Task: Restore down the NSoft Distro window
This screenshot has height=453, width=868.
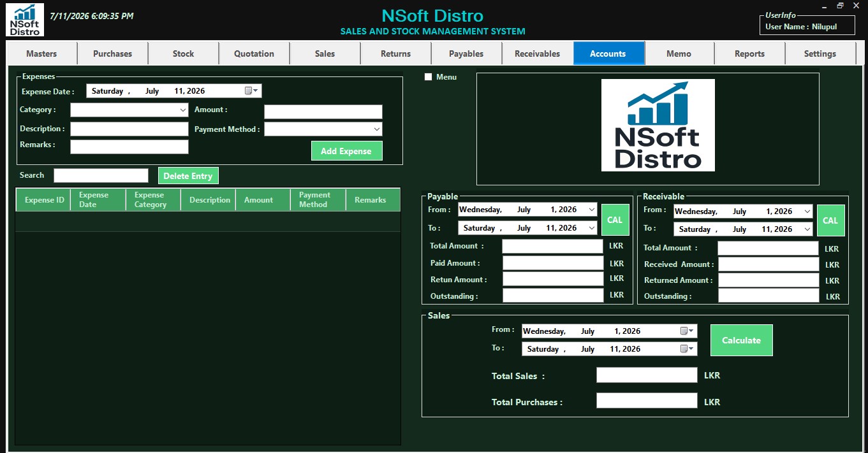Action: pos(840,5)
